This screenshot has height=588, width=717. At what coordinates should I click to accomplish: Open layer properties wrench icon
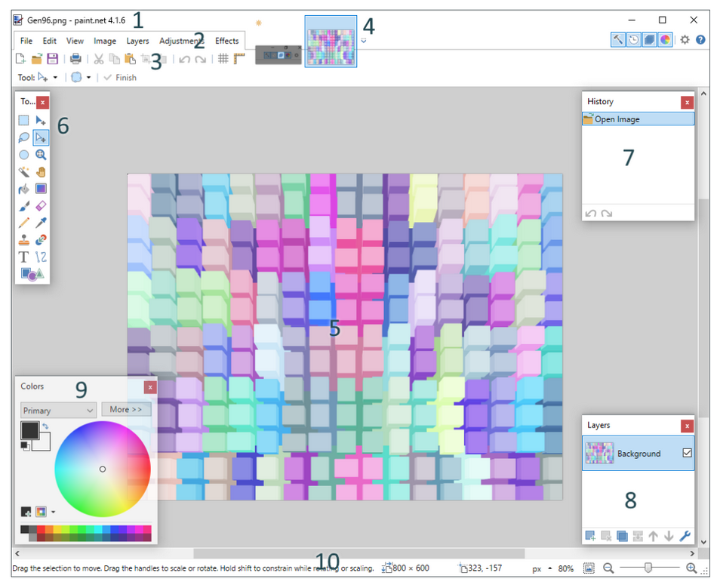click(685, 536)
